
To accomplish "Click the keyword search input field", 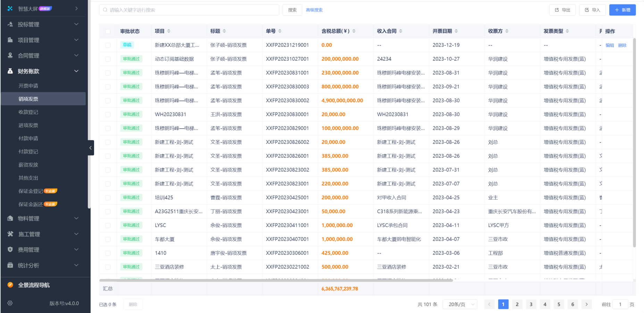I will coord(189,10).
